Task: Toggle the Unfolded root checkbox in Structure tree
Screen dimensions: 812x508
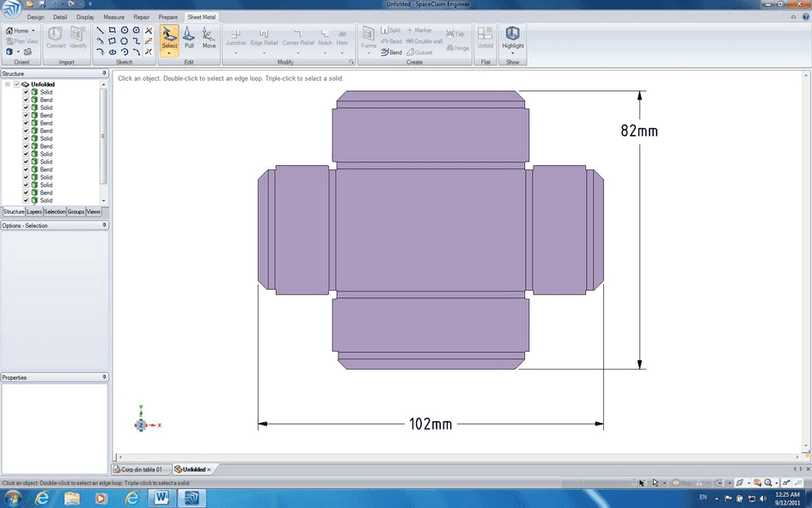Action: coord(16,84)
